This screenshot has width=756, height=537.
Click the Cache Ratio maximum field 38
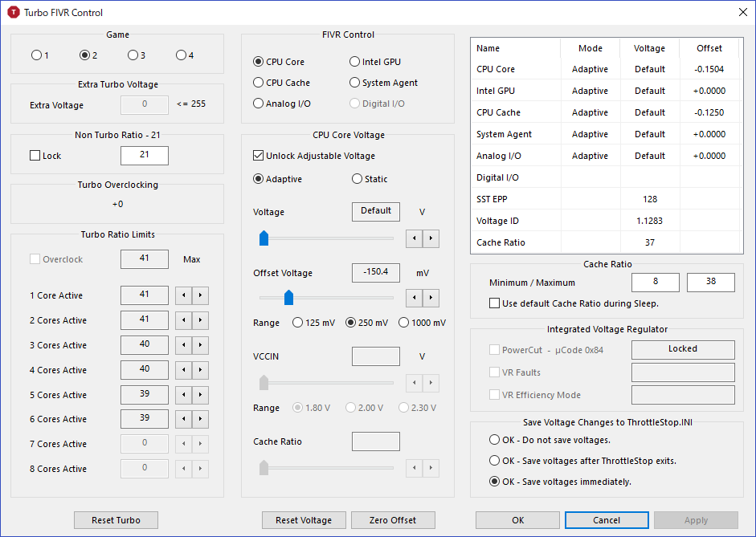[x=711, y=283]
